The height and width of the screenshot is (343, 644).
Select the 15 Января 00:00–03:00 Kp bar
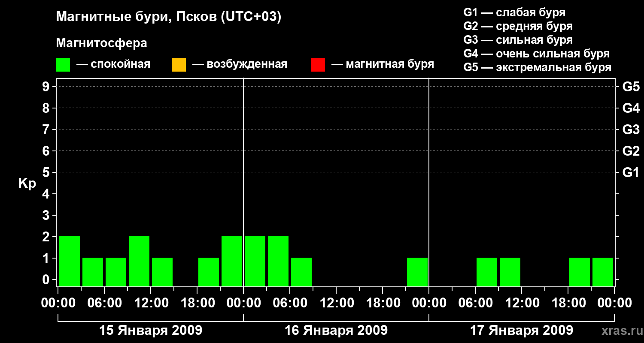pyautogui.click(x=70, y=261)
